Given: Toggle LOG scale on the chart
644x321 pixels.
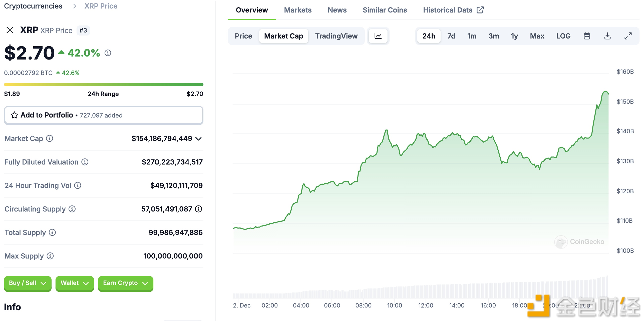Looking at the screenshot, I should click(563, 36).
